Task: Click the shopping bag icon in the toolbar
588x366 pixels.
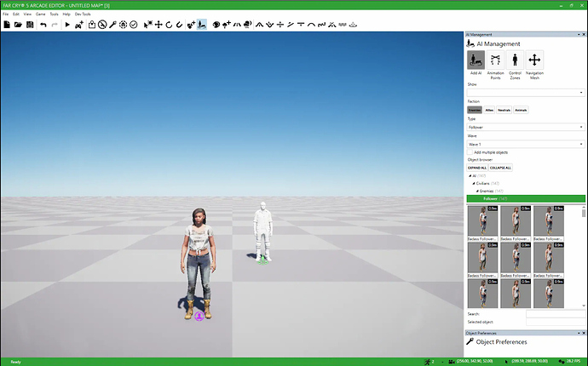Action: point(92,25)
